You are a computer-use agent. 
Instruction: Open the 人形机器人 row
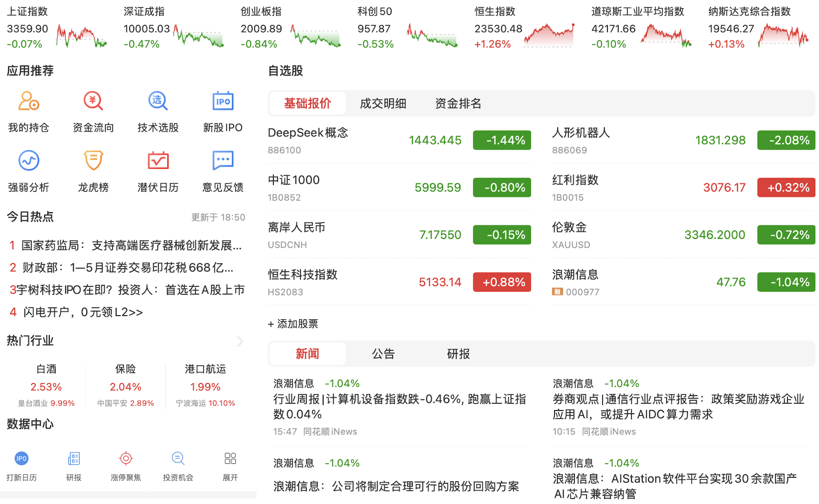[x=683, y=140]
